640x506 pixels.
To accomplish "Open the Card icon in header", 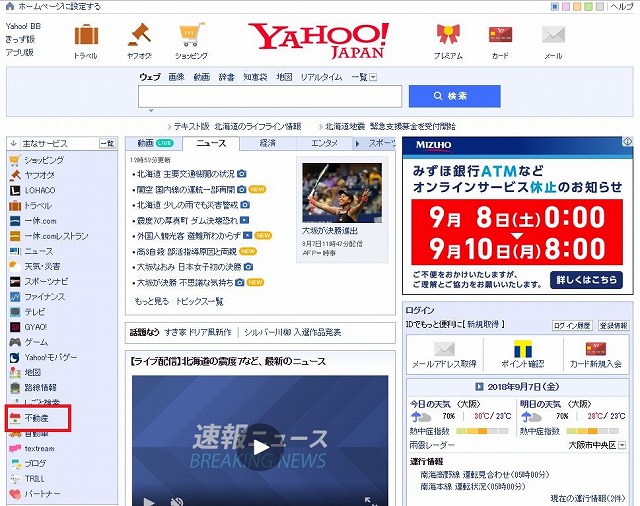I will point(500,34).
